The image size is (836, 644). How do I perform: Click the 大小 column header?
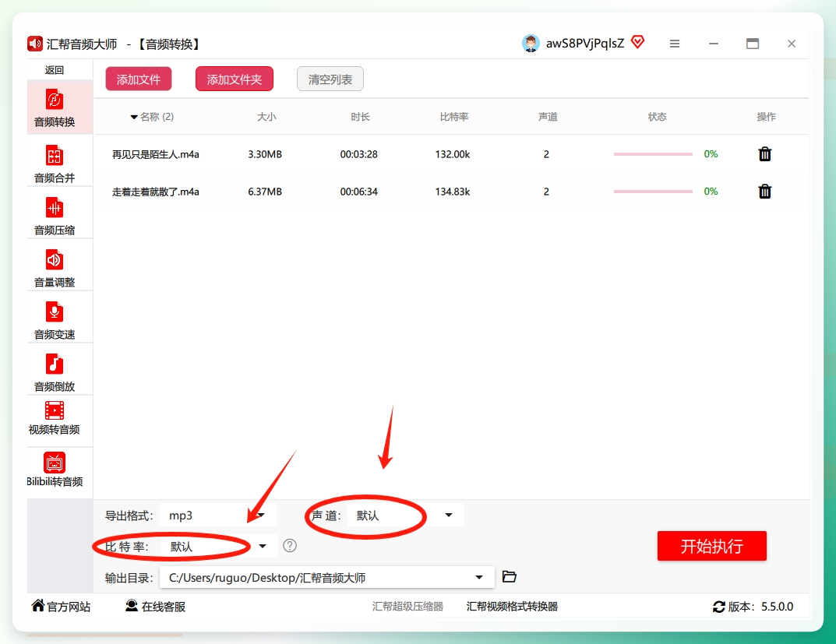point(266,117)
